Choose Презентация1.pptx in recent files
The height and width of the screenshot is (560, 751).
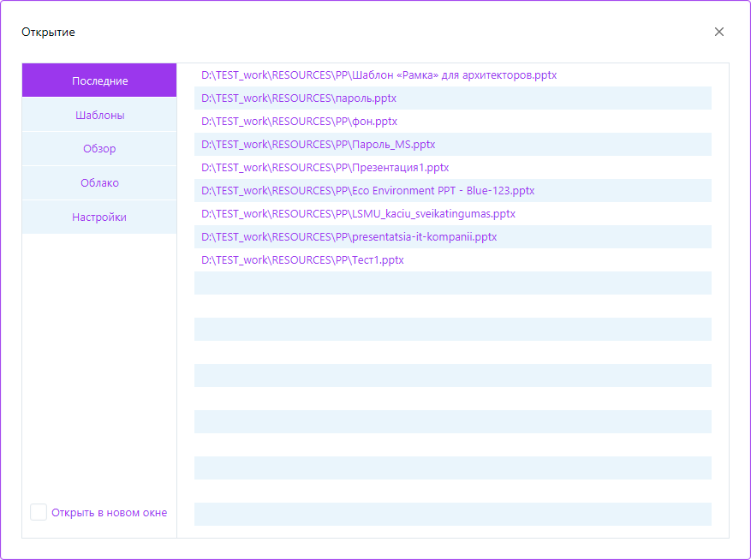[325, 168]
